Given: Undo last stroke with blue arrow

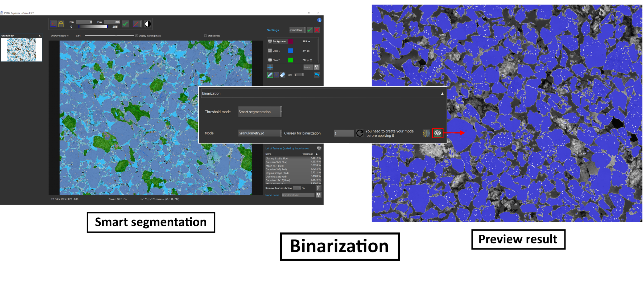Looking at the screenshot, I should pyautogui.click(x=317, y=75).
